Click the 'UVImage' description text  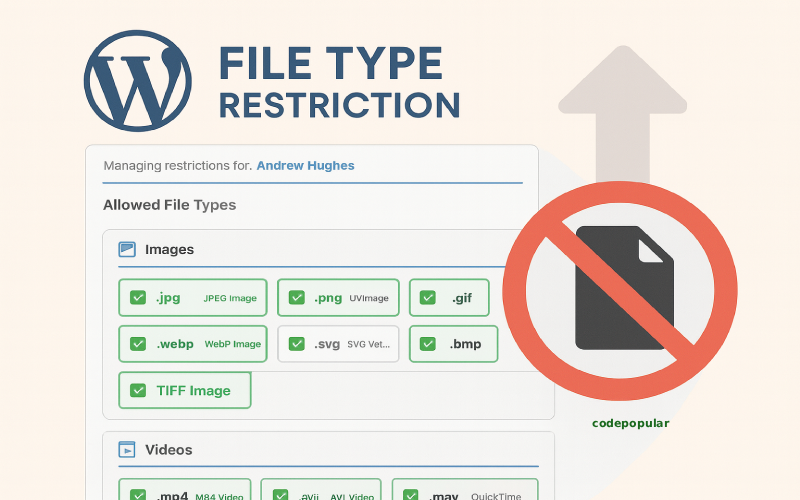[369, 298]
